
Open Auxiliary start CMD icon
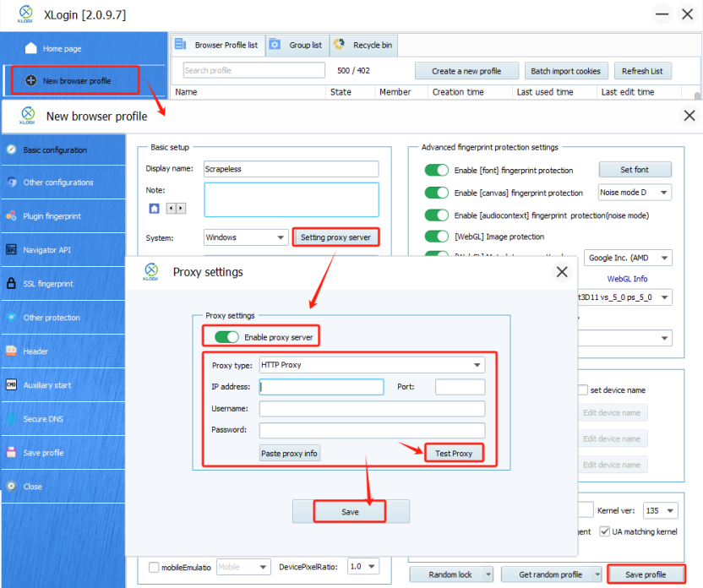click(12, 384)
